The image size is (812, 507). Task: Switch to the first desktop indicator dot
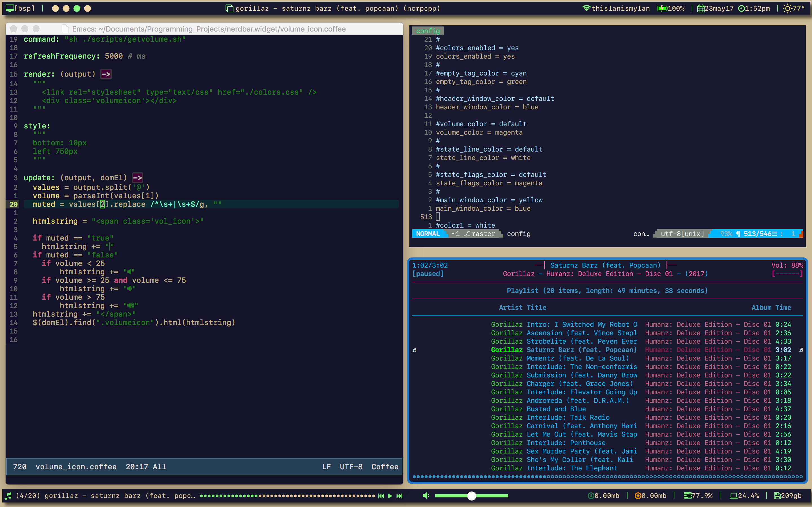[55, 8]
